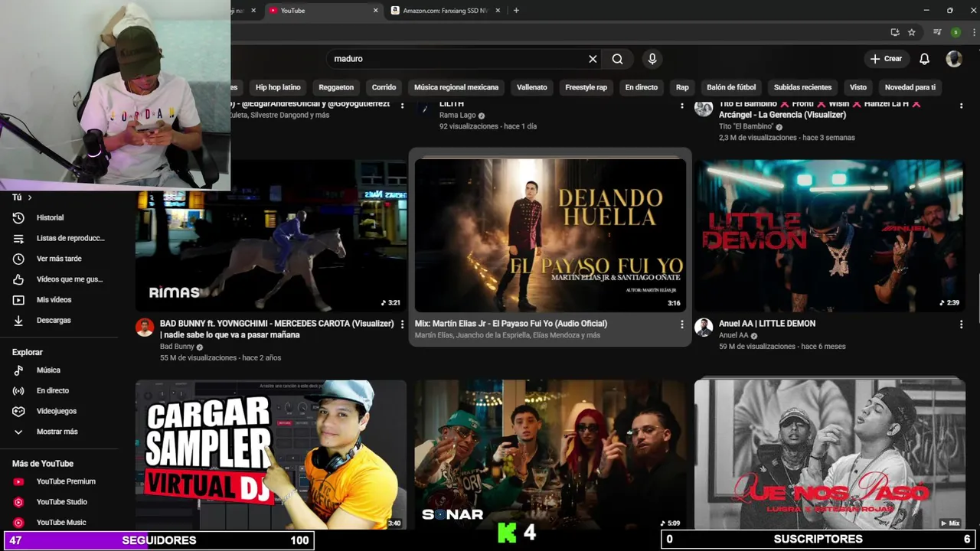Viewport: 980px width, 551px height.
Task: Open the Anuel AA channel avatar
Action: [704, 328]
